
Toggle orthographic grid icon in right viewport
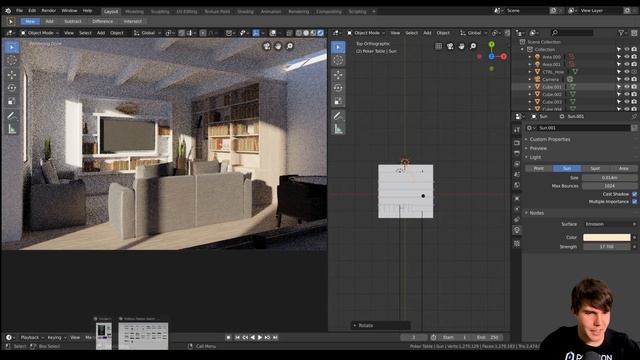pyautogui.click(x=438, y=46)
